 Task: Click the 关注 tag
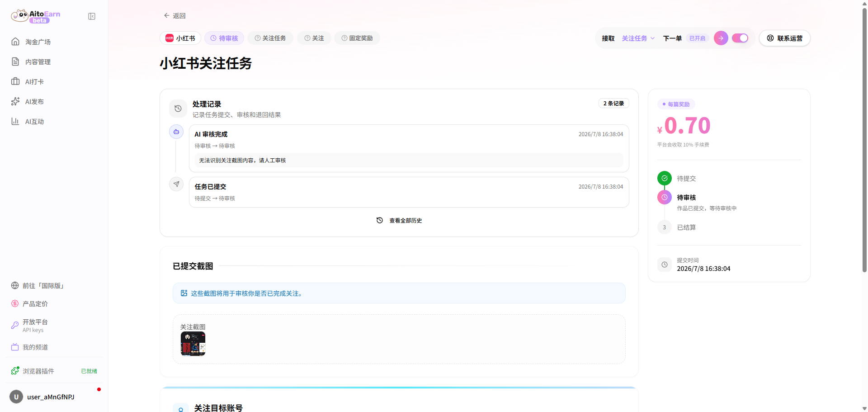tap(314, 38)
